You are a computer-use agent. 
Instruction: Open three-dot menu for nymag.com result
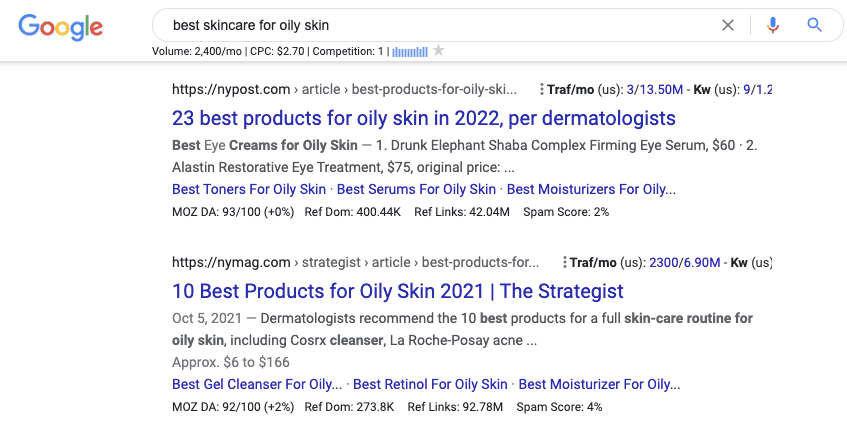click(564, 262)
